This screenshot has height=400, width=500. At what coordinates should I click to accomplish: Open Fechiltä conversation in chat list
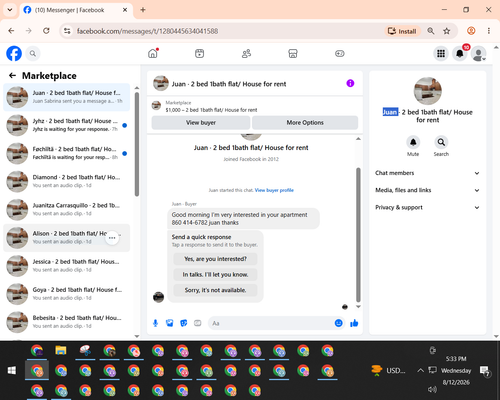coord(67,153)
